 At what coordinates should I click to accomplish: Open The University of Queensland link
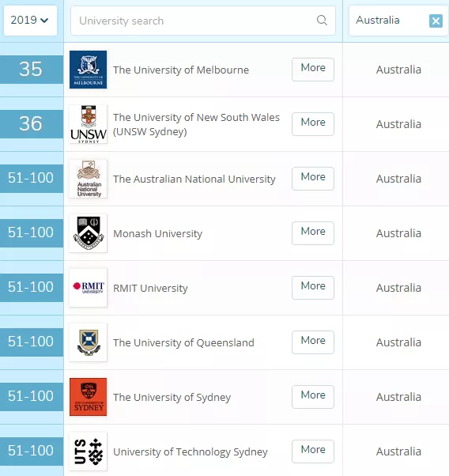pos(183,342)
